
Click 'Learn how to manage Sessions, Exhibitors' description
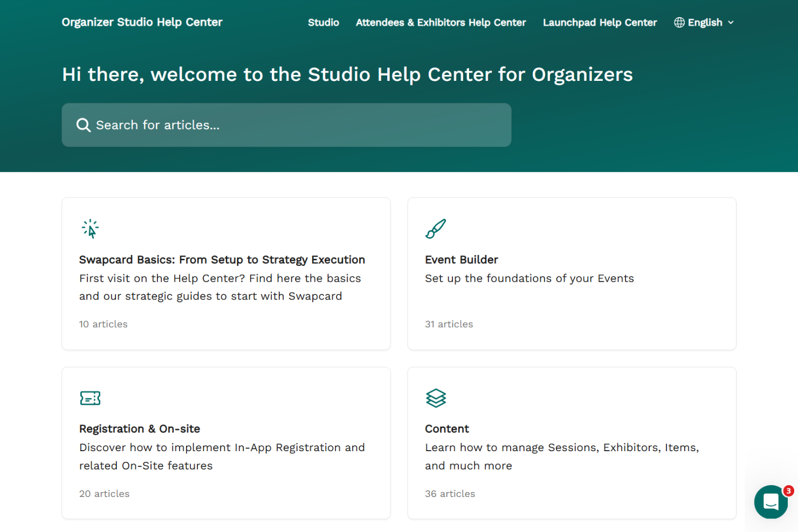click(x=562, y=457)
